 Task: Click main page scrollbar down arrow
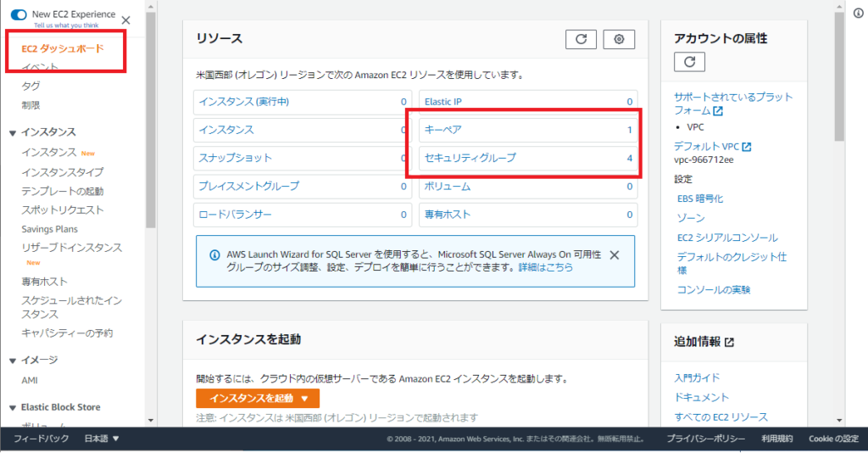point(839,420)
